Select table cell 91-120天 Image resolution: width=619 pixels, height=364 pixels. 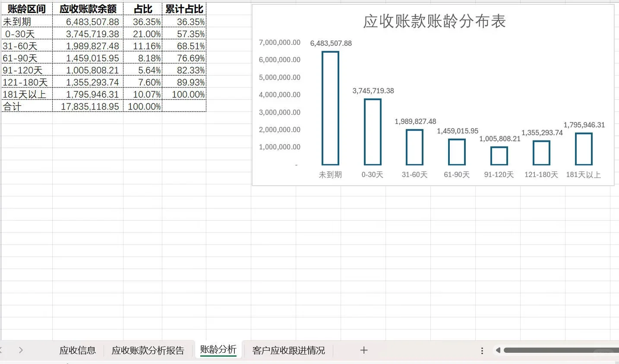[27, 70]
